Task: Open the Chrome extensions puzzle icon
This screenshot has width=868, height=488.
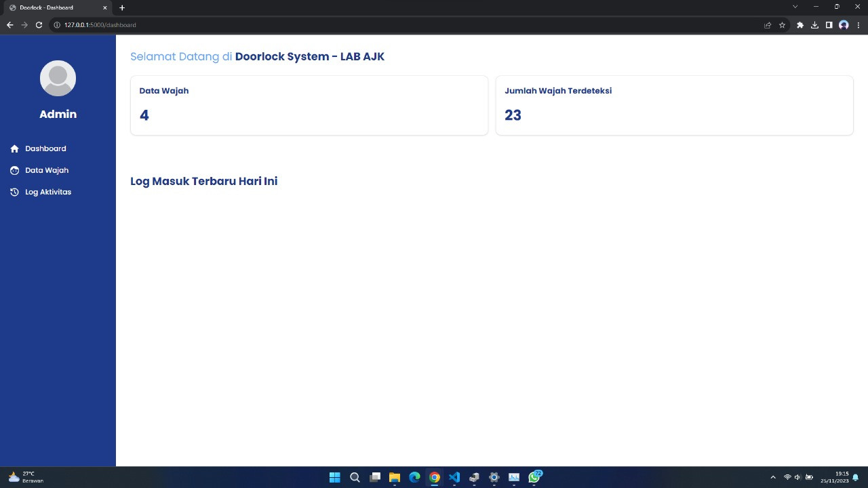Action: 800,25
